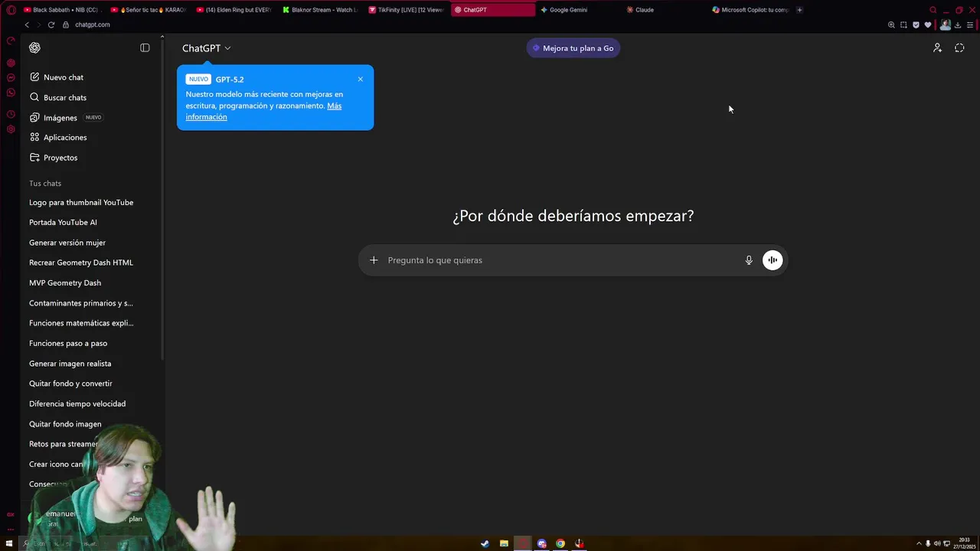Viewport: 980px width, 551px height.
Task: Open Discord from the taskbar
Action: pos(542,543)
